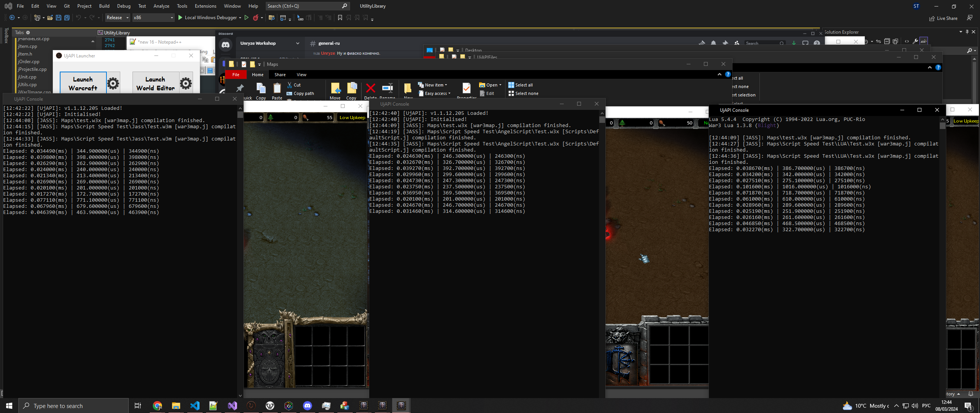Image resolution: width=980 pixels, height=413 pixels.
Task: Click Select all in Explorer ribbon
Action: point(520,85)
